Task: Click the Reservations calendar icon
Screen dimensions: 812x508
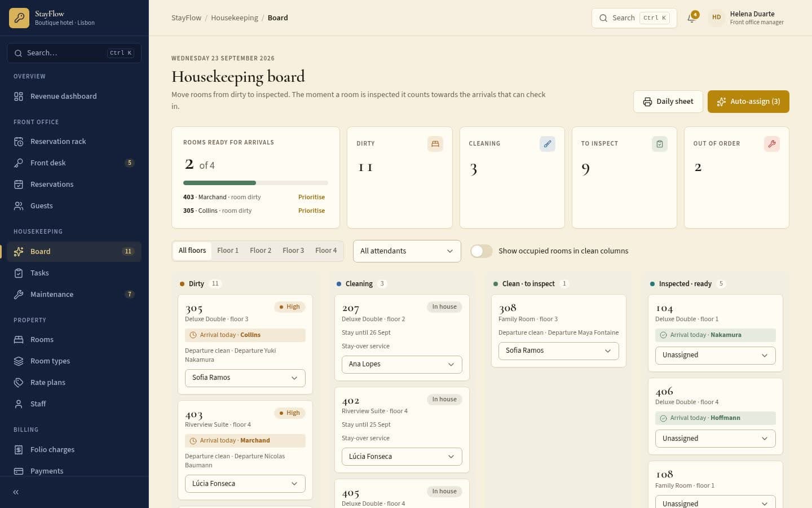Action: point(19,185)
